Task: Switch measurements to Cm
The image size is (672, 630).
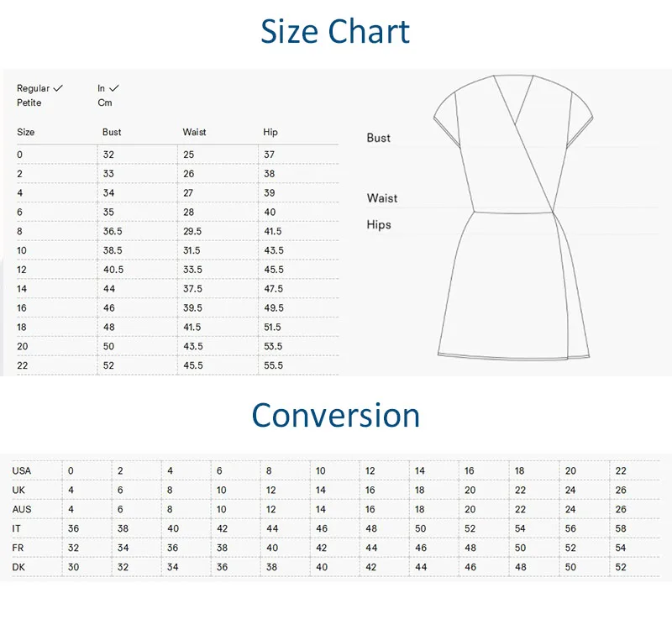Action: coord(104,102)
